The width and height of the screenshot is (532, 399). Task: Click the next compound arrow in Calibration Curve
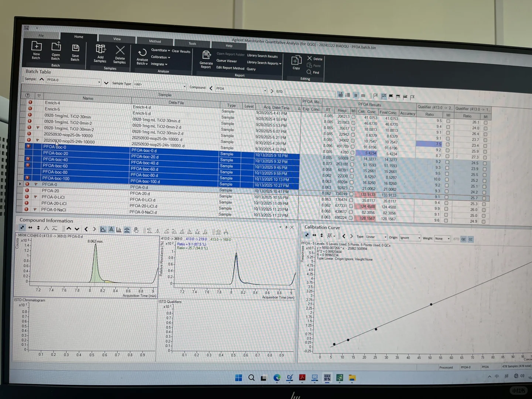(352, 236)
